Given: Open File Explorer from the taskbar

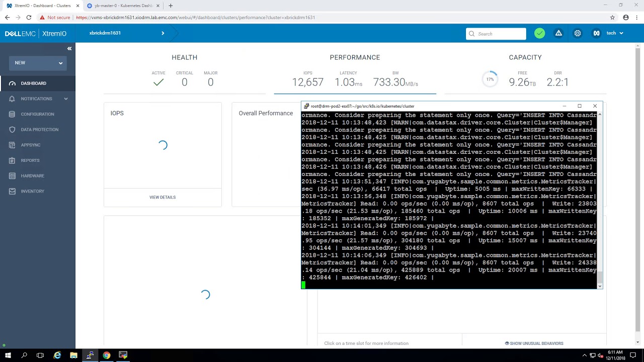Looking at the screenshot, I should click(73, 355).
